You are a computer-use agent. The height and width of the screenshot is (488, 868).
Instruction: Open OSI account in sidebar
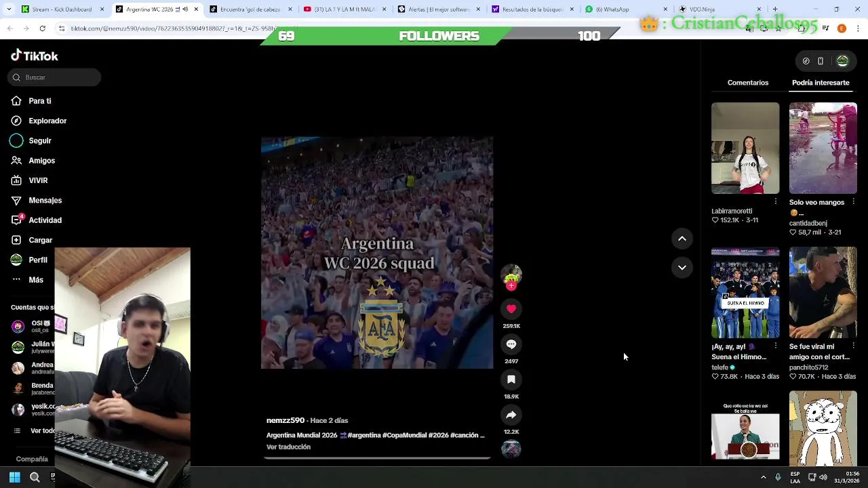point(33,326)
